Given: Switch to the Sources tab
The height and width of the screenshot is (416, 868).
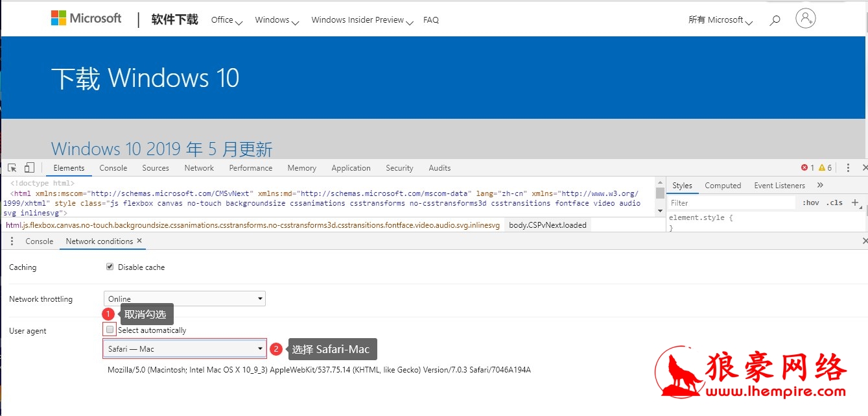Looking at the screenshot, I should [156, 167].
